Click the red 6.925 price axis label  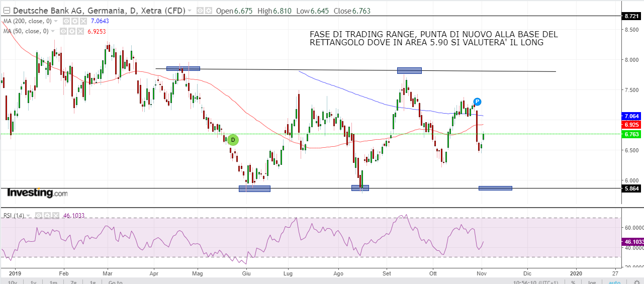coord(631,124)
